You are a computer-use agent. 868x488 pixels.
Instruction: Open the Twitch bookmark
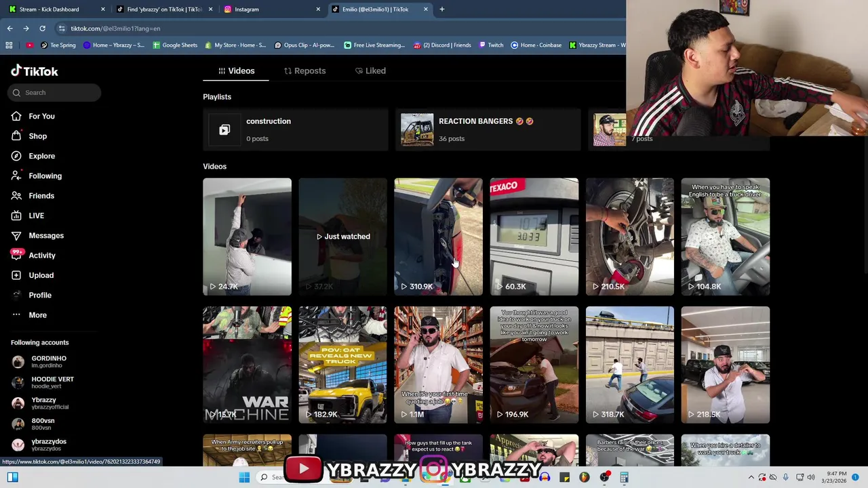click(x=491, y=45)
